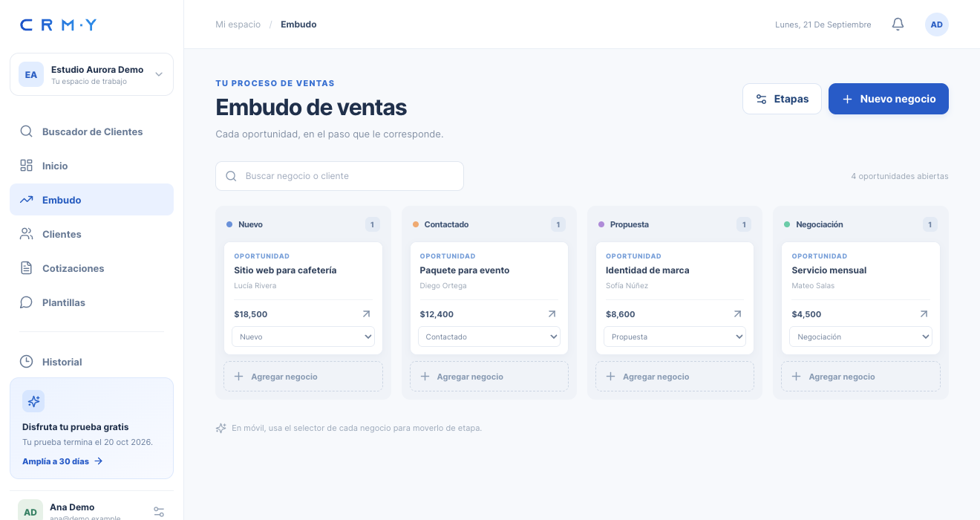Screen dimensions: 980x520
Task: Click Agregar negocio in Nuevo column
Action: pyautogui.click(x=303, y=377)
